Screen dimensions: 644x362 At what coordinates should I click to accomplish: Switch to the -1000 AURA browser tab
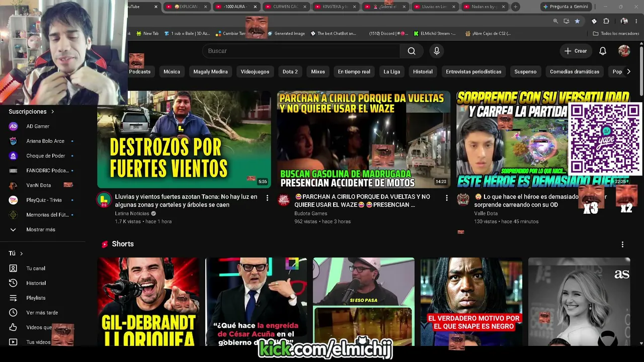[x=235, y=7]
